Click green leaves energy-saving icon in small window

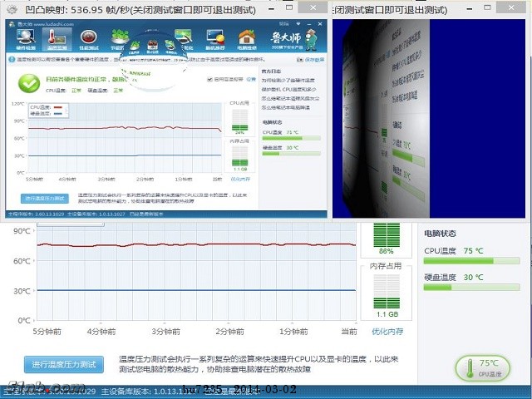point(120,39)
